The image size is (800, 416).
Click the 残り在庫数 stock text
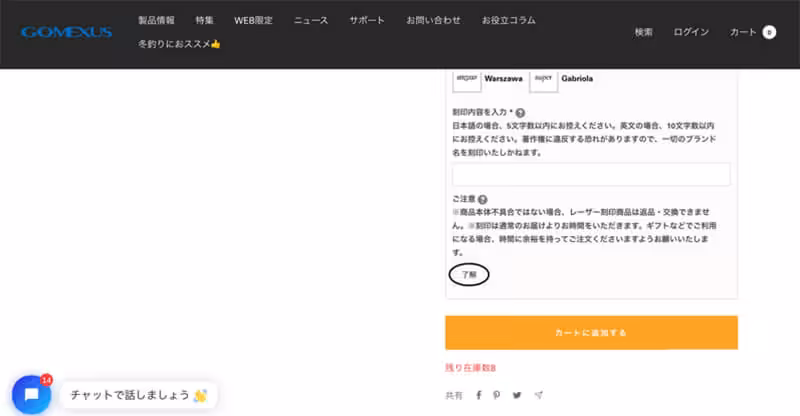click(470, 368)
